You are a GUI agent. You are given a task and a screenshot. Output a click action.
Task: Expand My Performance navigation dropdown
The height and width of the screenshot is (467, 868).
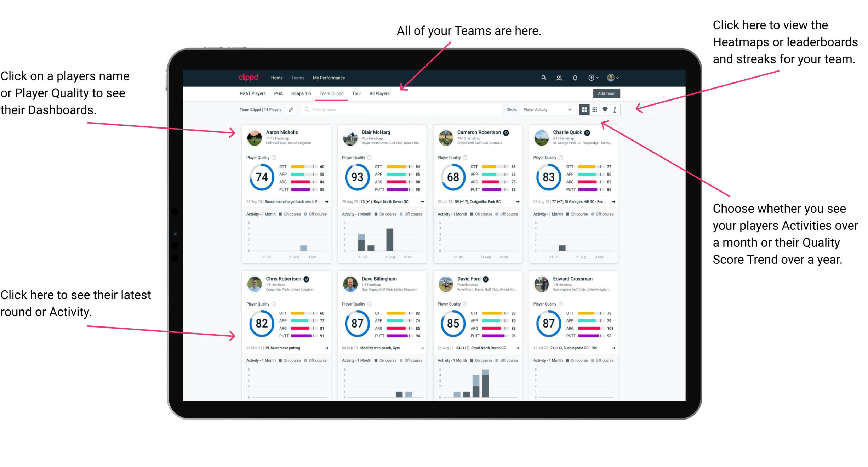point(328,78)
